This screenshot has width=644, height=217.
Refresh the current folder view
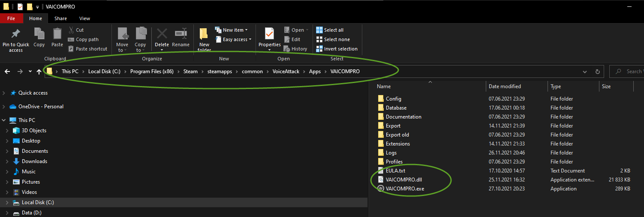tap(598, 71)
